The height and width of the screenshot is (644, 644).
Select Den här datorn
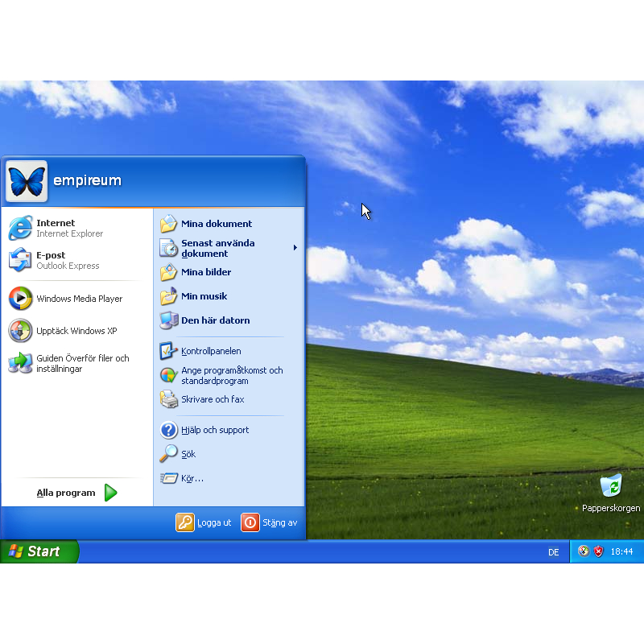(215, 320)
